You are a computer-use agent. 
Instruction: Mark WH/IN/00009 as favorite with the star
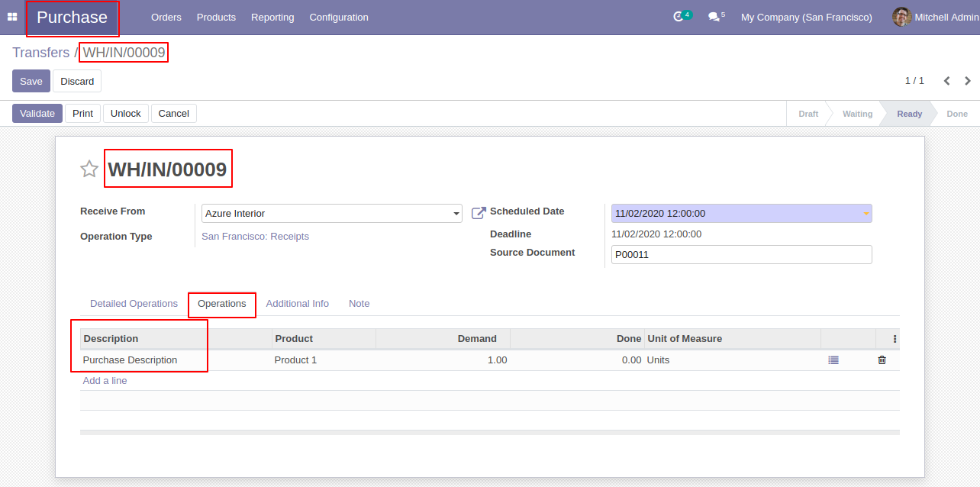point(89,169)
